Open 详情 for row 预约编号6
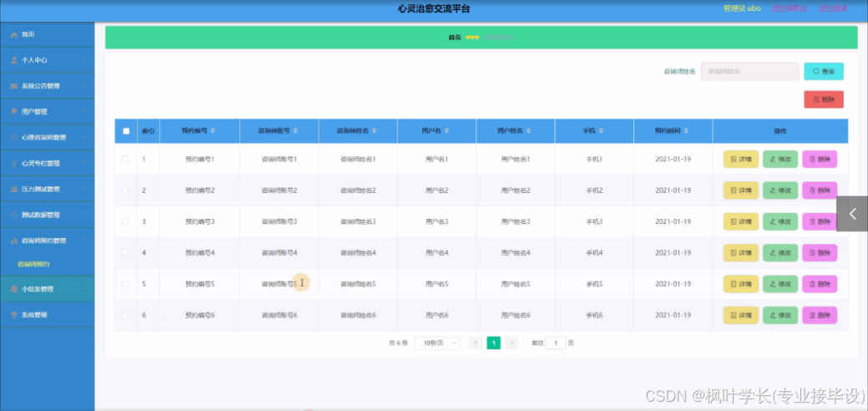Screen dimensions: 868x411 coord(740,315)
